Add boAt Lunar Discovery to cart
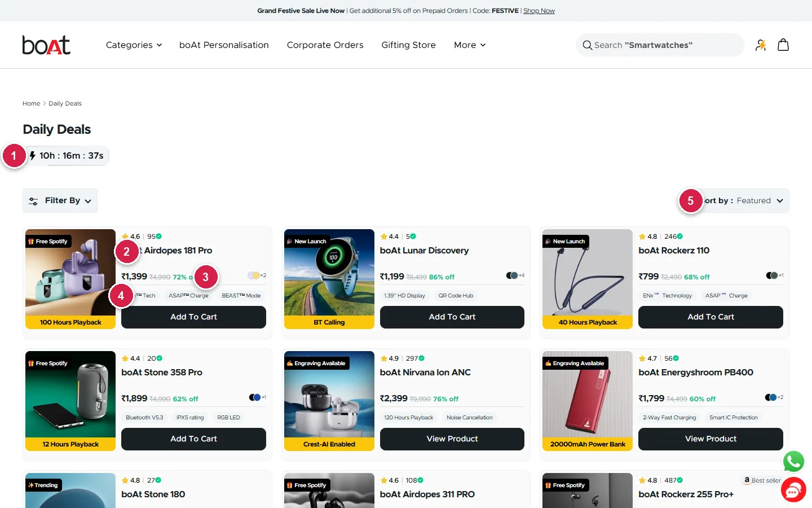 452,317
